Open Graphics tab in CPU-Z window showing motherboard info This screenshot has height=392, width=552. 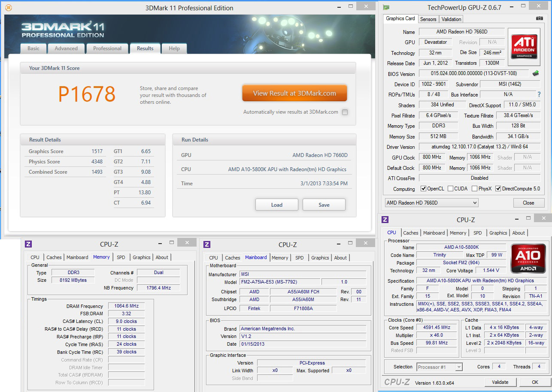click(320, 258)
